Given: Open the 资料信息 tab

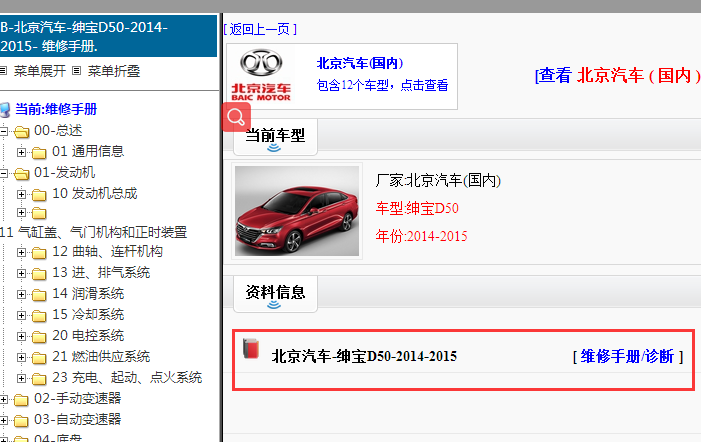Looking at the screenshot, I should click(x=275, y=294).
